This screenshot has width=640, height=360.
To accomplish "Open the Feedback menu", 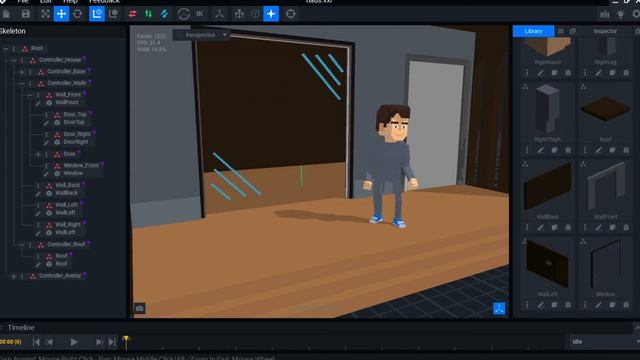I will tap(104, 2).
